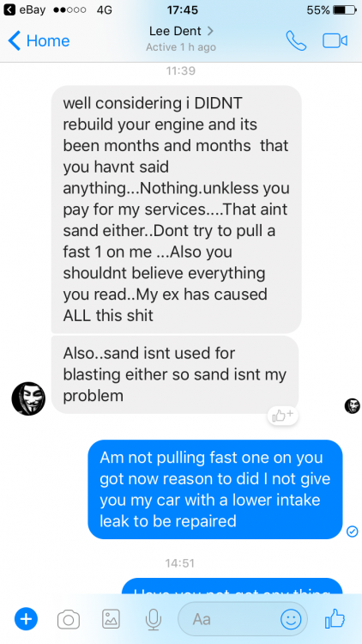
Task: Select the 'well considering i DIDNT' message bubble
Action: click(x=176, y=209)
